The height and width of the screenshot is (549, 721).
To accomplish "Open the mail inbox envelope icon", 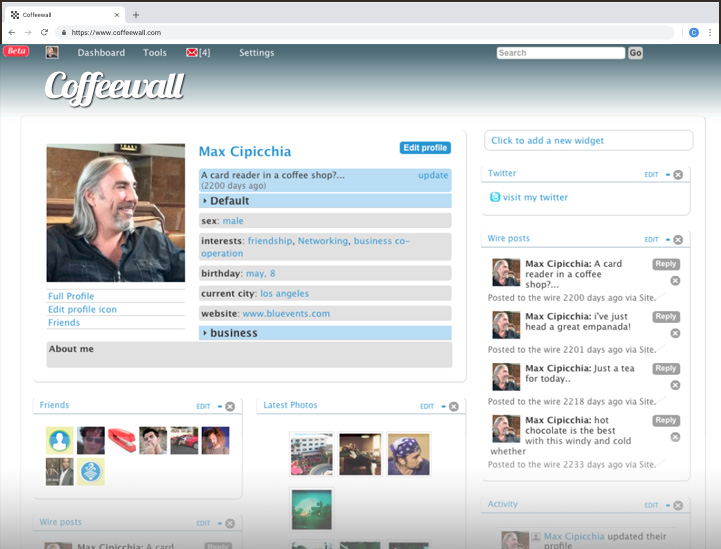I will click(192, 53).
